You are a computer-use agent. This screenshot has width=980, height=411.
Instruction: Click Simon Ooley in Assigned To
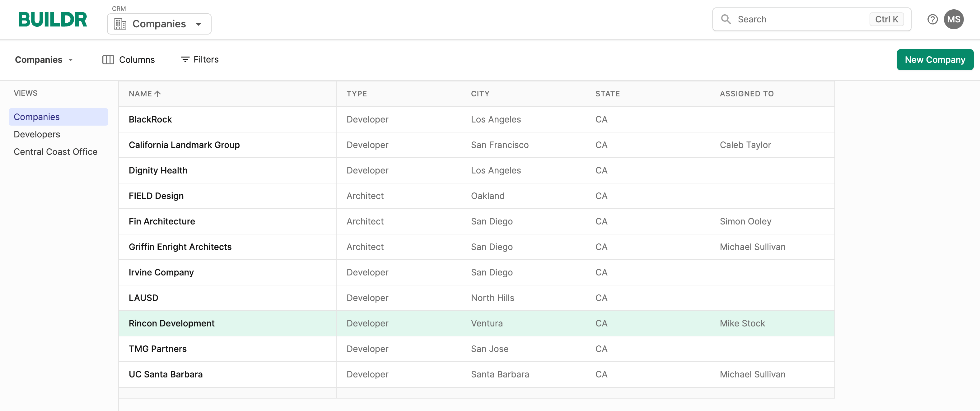tap(745, 221)
